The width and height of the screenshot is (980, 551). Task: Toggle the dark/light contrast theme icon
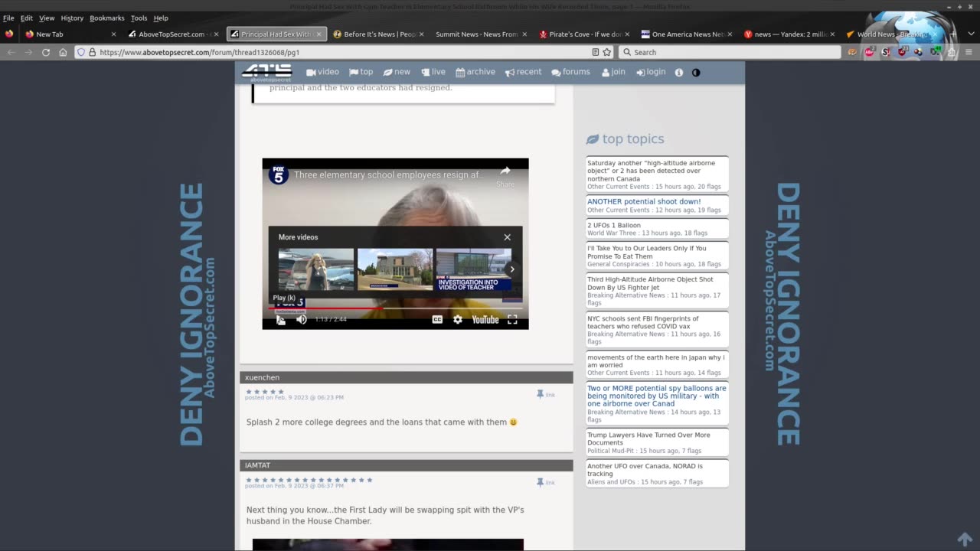(696, 73)
